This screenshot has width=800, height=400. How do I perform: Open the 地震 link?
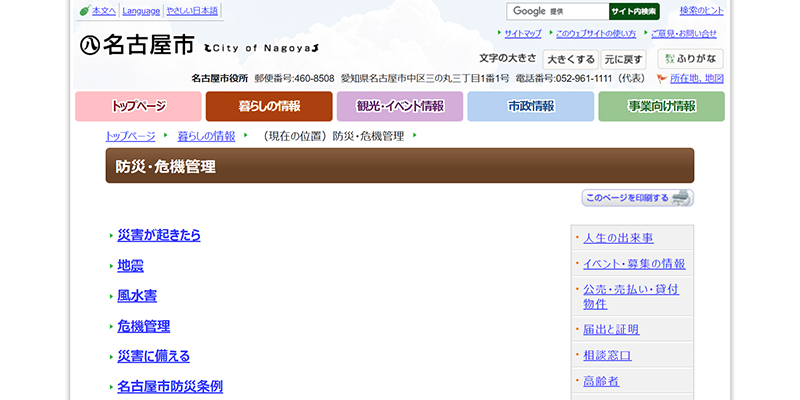130,266
